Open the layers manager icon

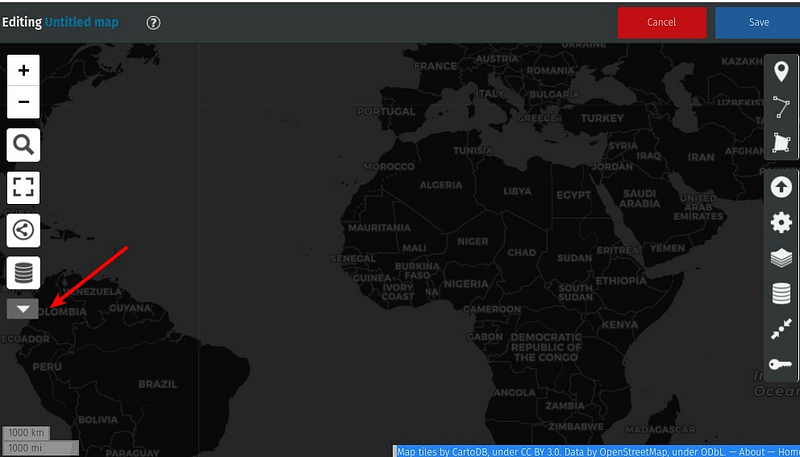(781, 259)
